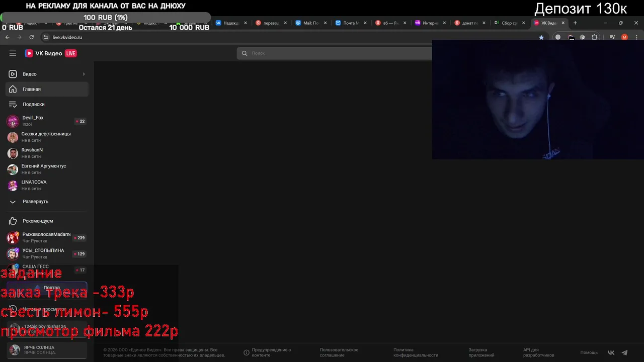
Task: Open РыжеволосаяMadame stream
Action: [x=47, y=238]
